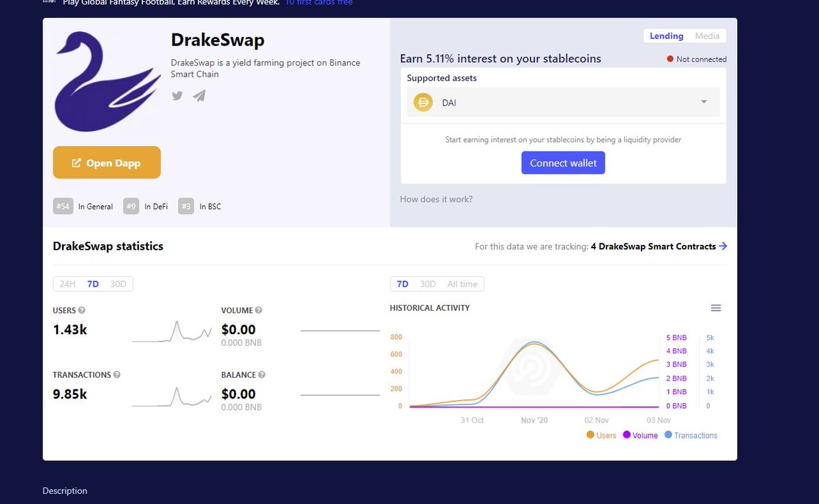Click the transactions sparkline chart
819x504 pixels.
pyautogui.click(x=172, y=396)
